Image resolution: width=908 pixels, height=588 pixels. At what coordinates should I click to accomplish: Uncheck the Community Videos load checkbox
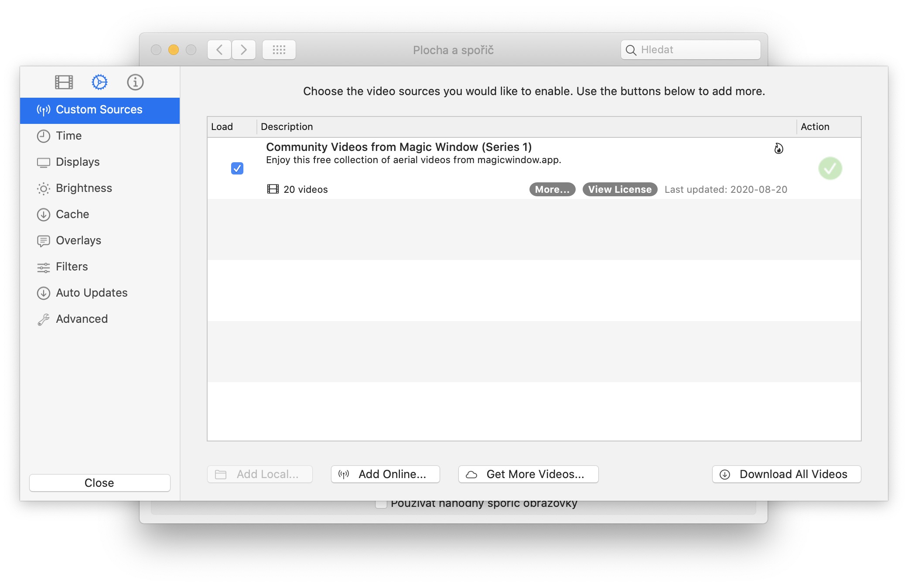point(237,168)
